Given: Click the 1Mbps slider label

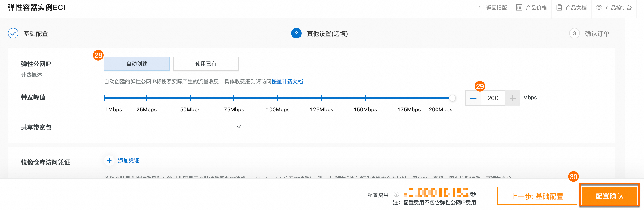Looking at the screenshot, I should 113,110.
